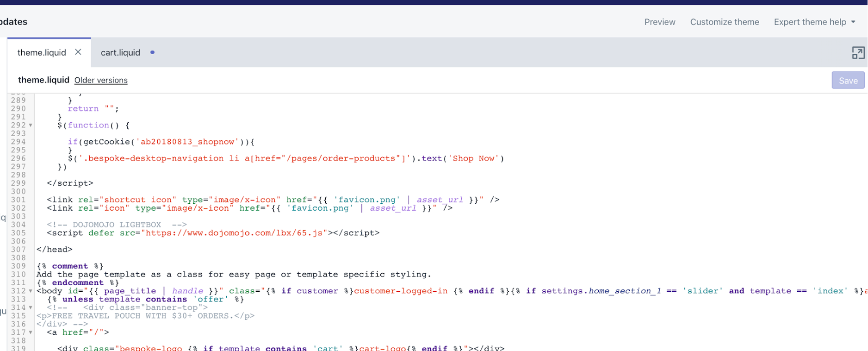
Task: Select the theme.liquid tab
Action: coord(42,52)
